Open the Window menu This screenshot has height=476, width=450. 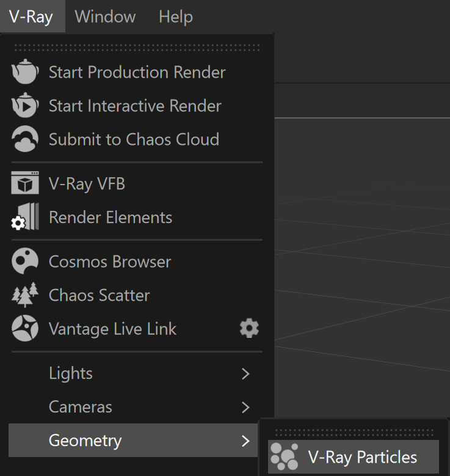(105, 16)
